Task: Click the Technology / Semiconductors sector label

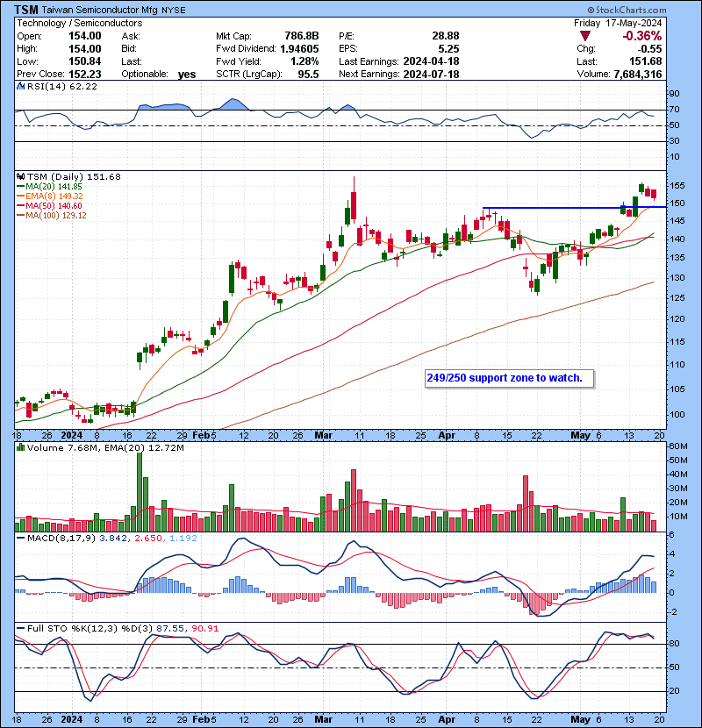Action: point(80,23)
